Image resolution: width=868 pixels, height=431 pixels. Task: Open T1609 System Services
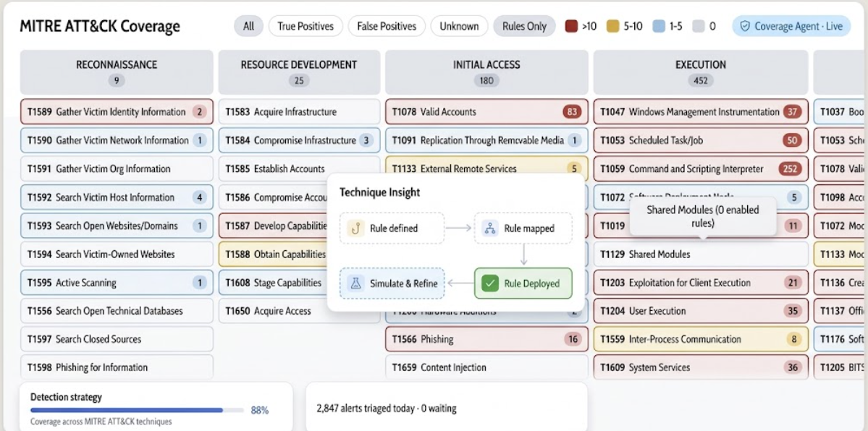700,367
